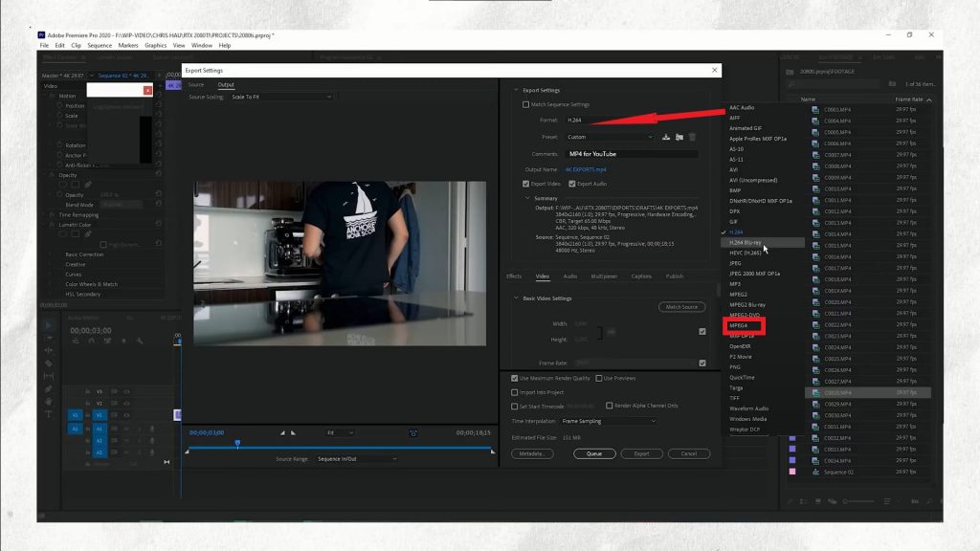Viewport: 980px width, 551px height.
Task: Close the Export Settings dialog
Action: 714,70
